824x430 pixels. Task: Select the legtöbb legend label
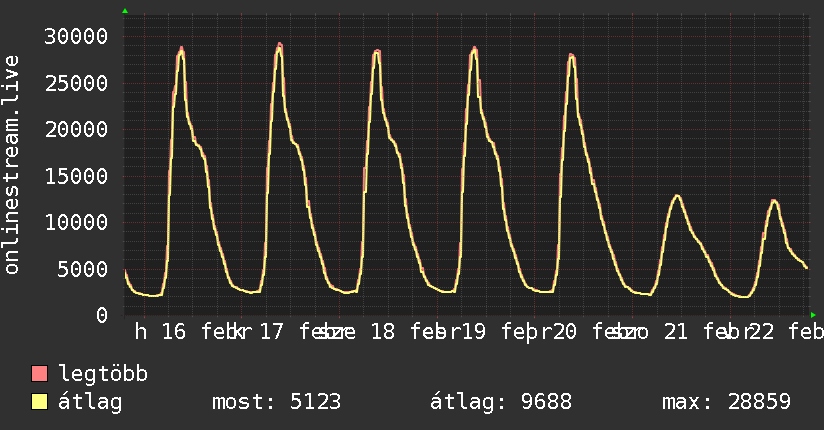click(x=103, y=375)
